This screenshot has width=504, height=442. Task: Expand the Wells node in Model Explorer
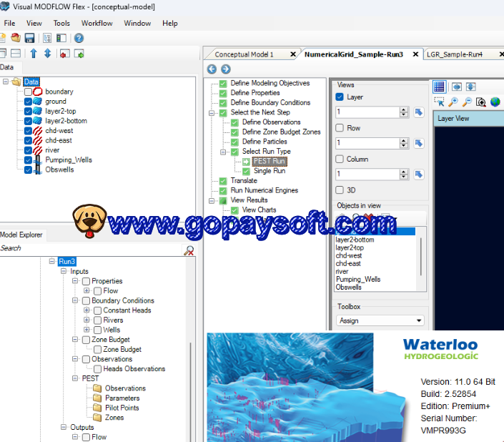[x=87, y=330]
